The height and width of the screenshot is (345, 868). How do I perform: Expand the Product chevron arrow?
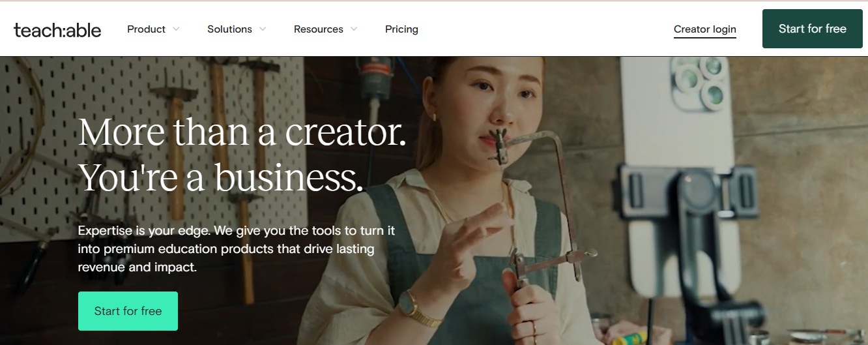coord(176,29)
